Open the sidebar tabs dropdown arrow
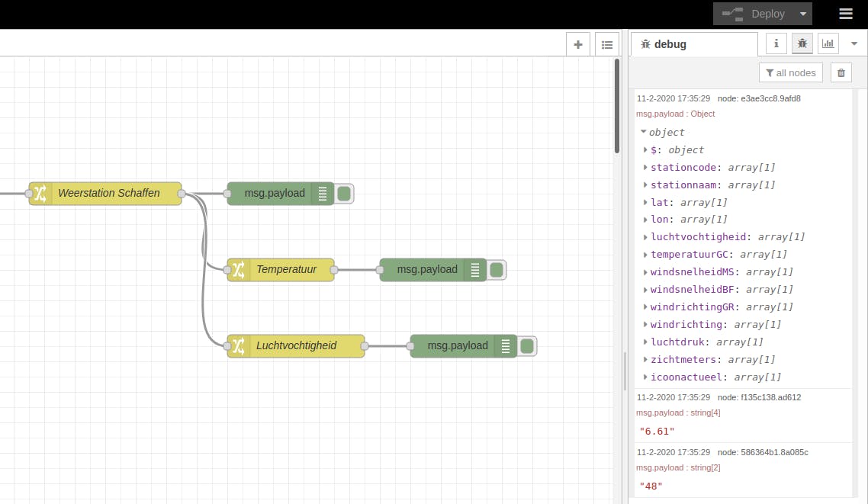This screenshot has height=504, width=868. 854,43
